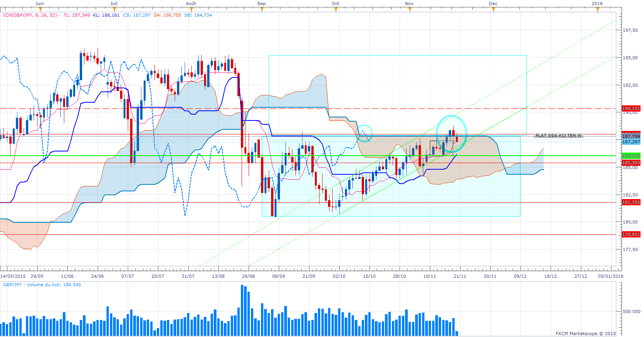Image resolution: width=644 pixels, height=337 pixels.
Task: Select the 28/10 date axis label
Action: [x=400, y=276]
